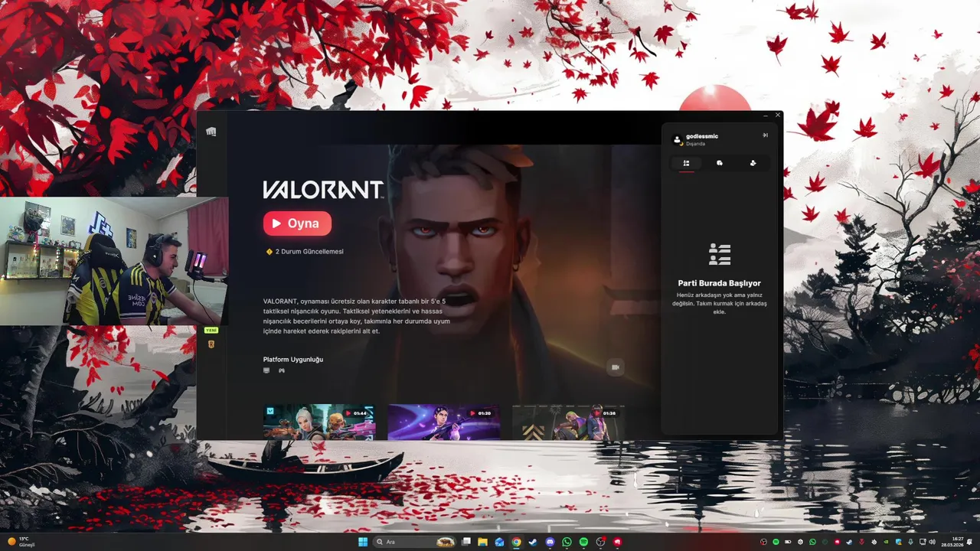980x551 pixels.
Task: Play the 01:44 video thumbnail
Action: [x=319, y=422]
